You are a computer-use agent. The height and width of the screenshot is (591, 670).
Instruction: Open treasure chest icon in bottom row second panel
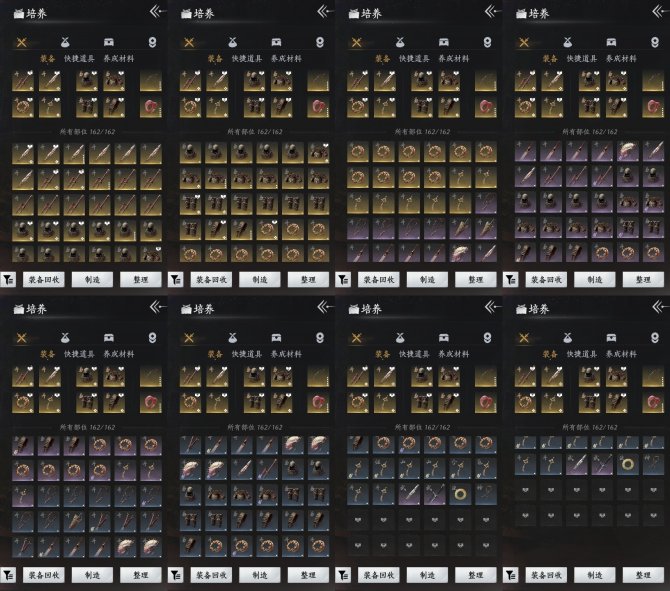click(276, 338)
